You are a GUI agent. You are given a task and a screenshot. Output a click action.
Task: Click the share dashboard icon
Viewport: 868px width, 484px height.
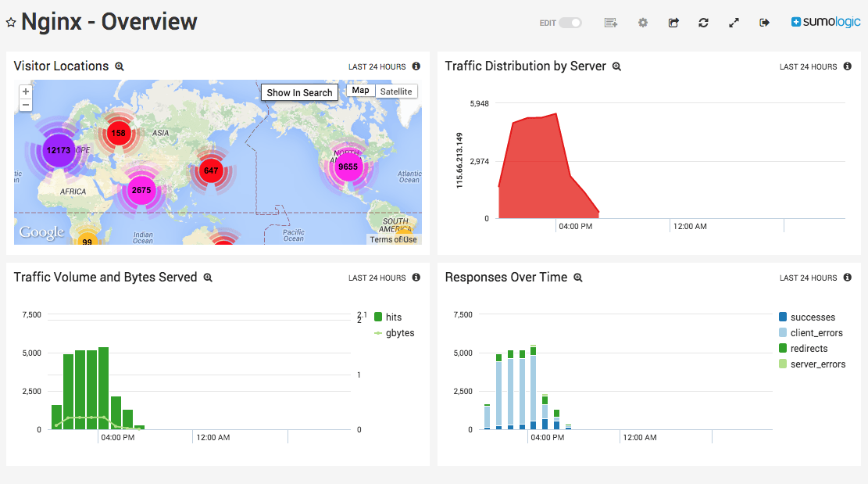click(673, 23)
